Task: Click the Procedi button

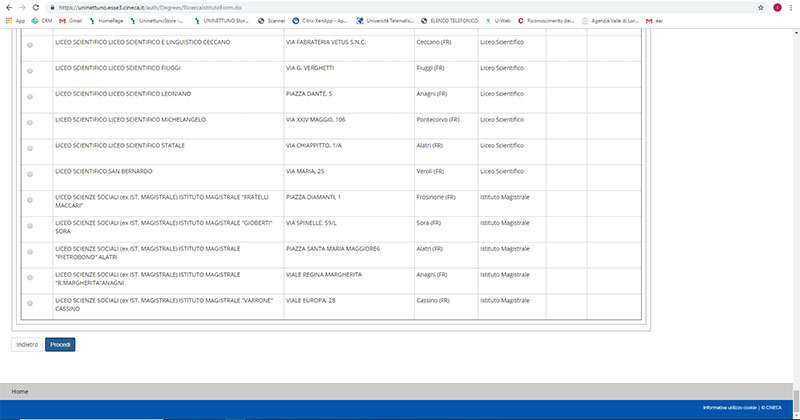Action: coord(60,344)
